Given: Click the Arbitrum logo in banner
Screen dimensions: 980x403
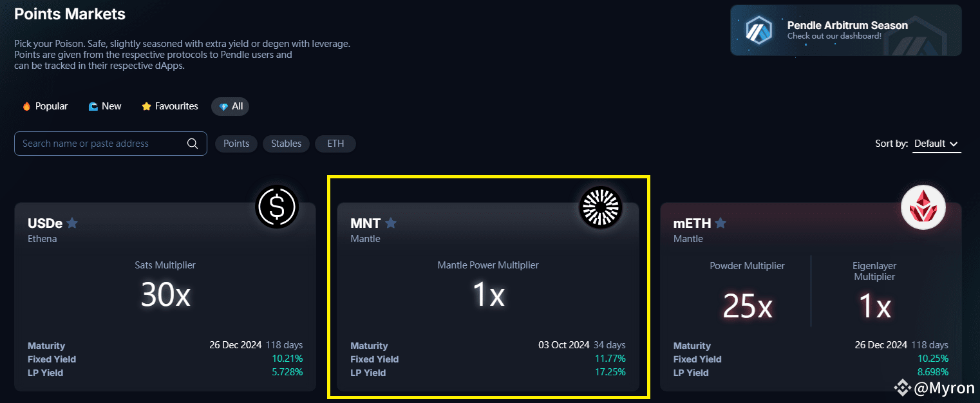Looking at the screenshot, I should pyautogui.click(x=759, y=30).
